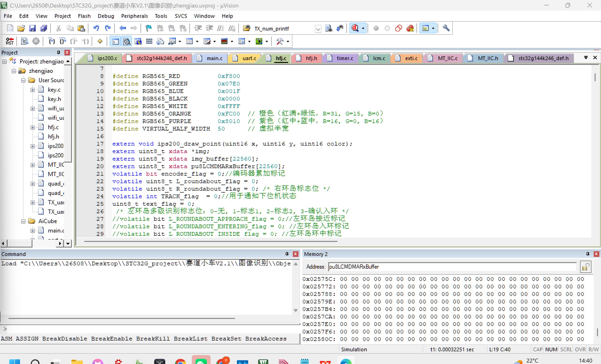Open the TX_num_printf find dropdown
This screenshot has width=601, height=364.
click(318, 29)
